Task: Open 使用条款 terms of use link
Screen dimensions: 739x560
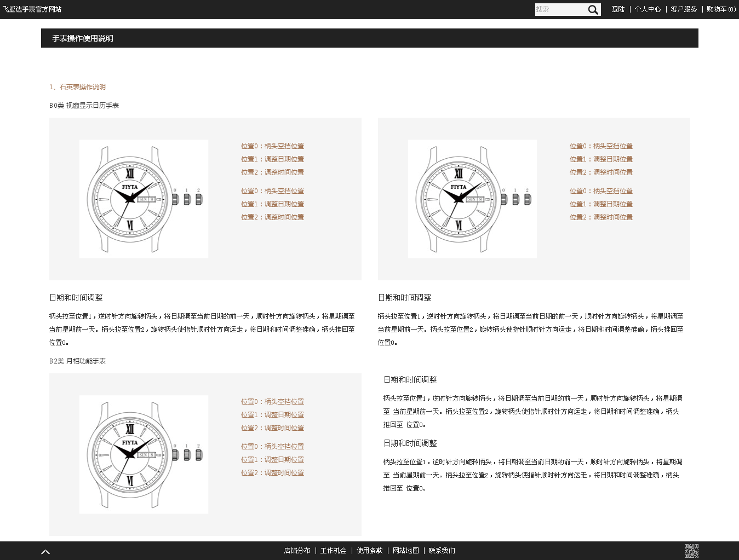Action: [x=369, y=551]
